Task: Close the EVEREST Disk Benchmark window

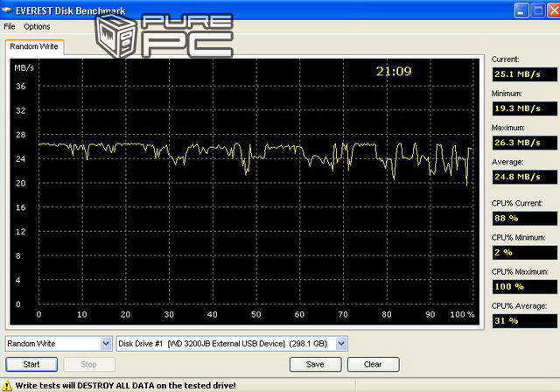Action: (x=554, y=10)
